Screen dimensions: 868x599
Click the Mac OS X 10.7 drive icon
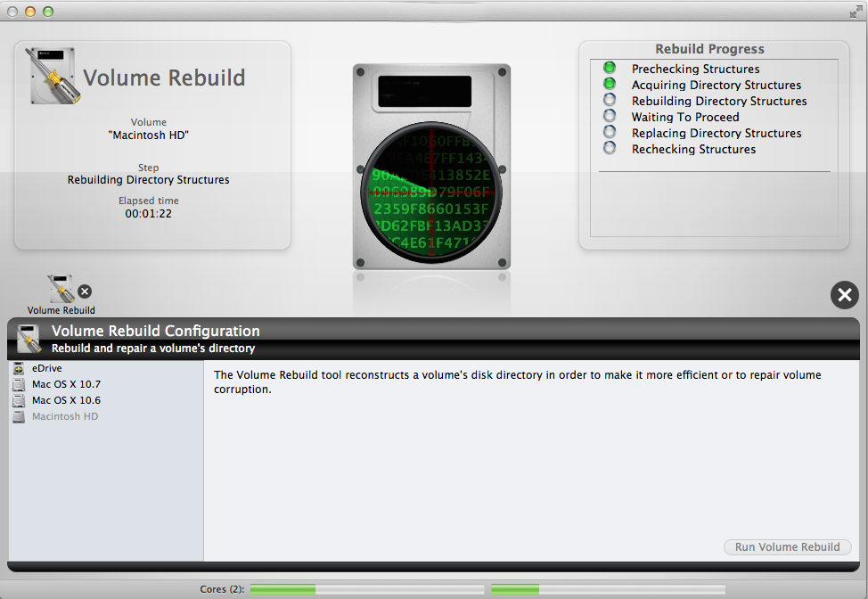pos(19,384)
